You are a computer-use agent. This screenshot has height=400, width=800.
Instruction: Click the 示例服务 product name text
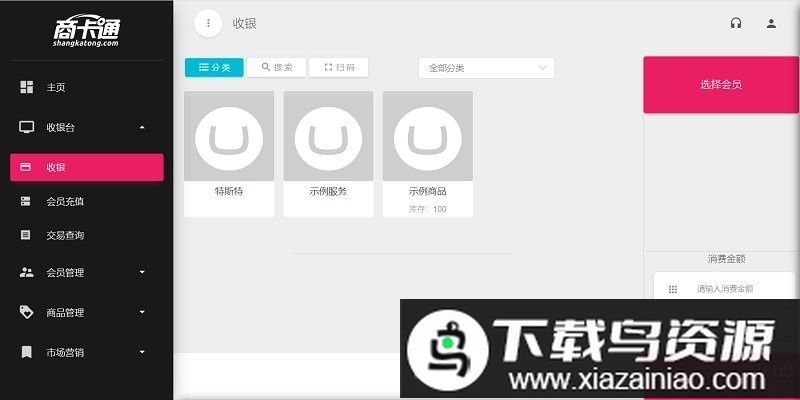pyautogui.click(x=328, y=192)
